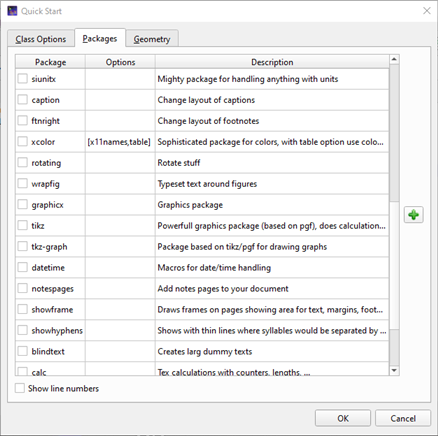The height and width of the screenshot is (436, 438).
Task: Close the Quick Start dialog
Action: coord(427,11)
